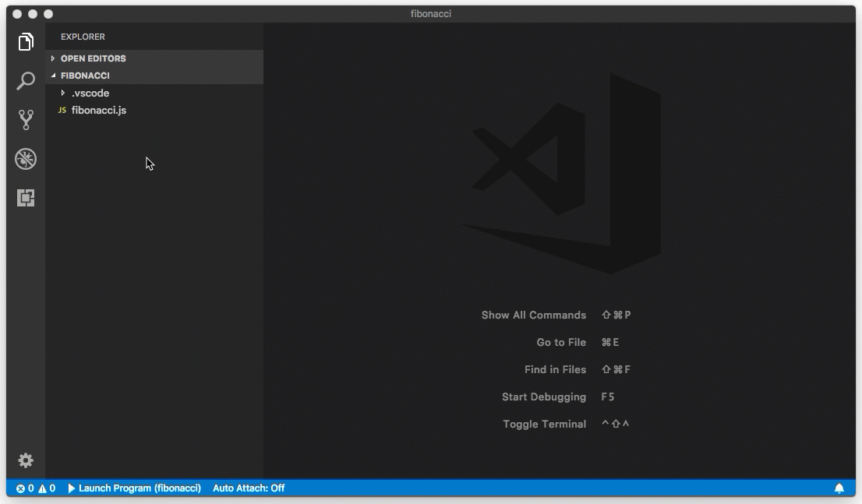The height and width of the screenshot is (504, 862).
Task: Toggle Auto Attach: Off in status bar
Action: click(249, 488)
